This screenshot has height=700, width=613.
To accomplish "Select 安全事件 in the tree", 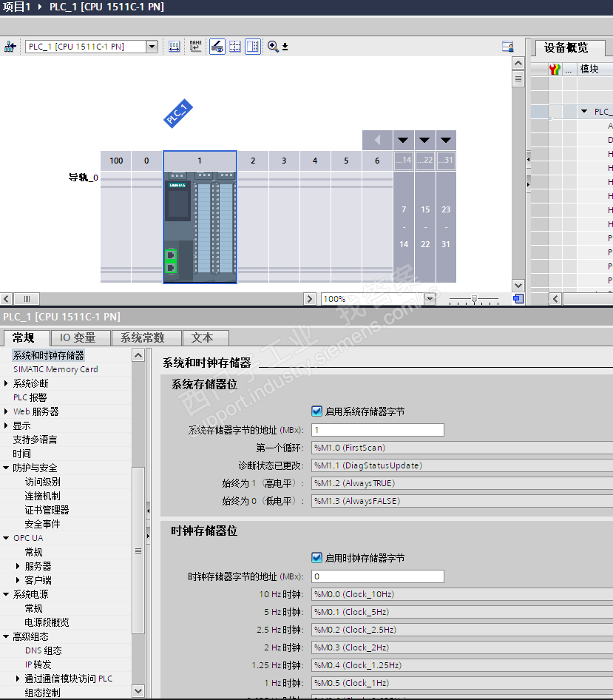I will click(42, 524).
